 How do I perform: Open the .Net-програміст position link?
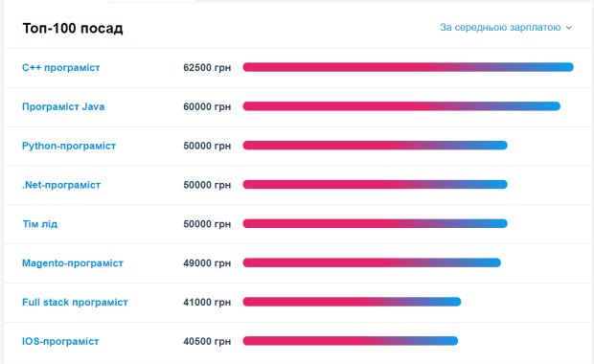click(61, 185)
